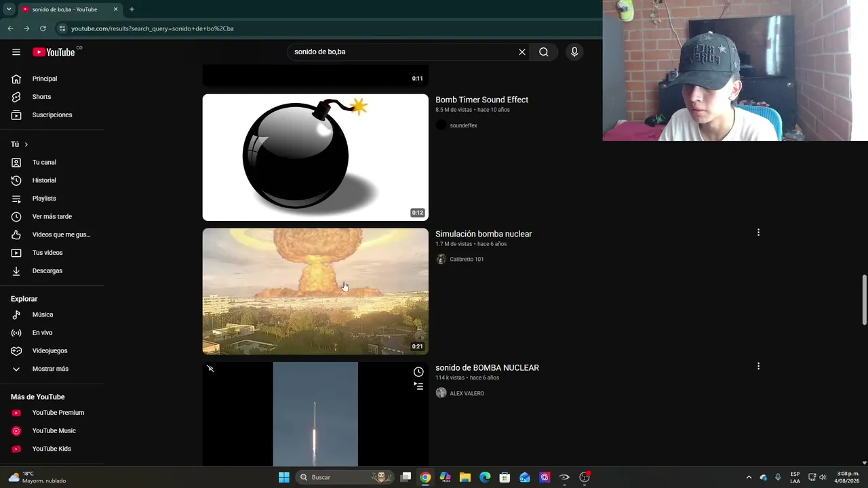
Task: Click the page vertical scrollbar thumb
Action: 864,300
